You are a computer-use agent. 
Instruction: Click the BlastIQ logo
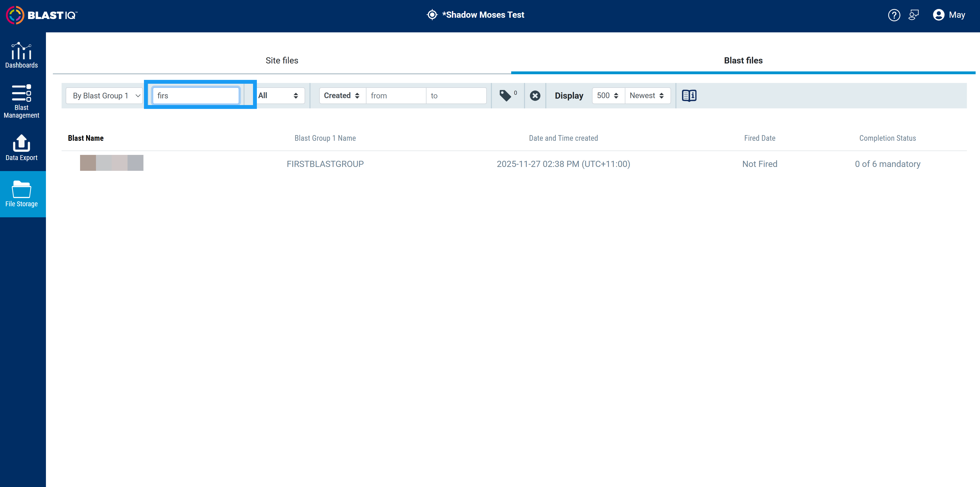click(42, 15)
